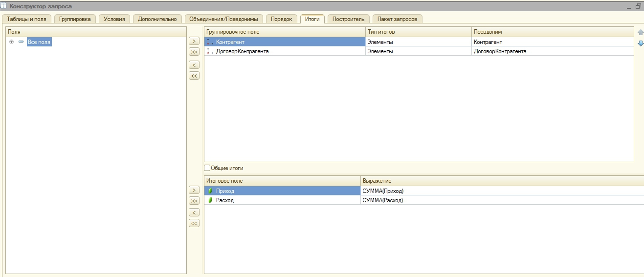Click the move up arrow icon
Viewport: 644px width, 277px height.
point(641,32)
